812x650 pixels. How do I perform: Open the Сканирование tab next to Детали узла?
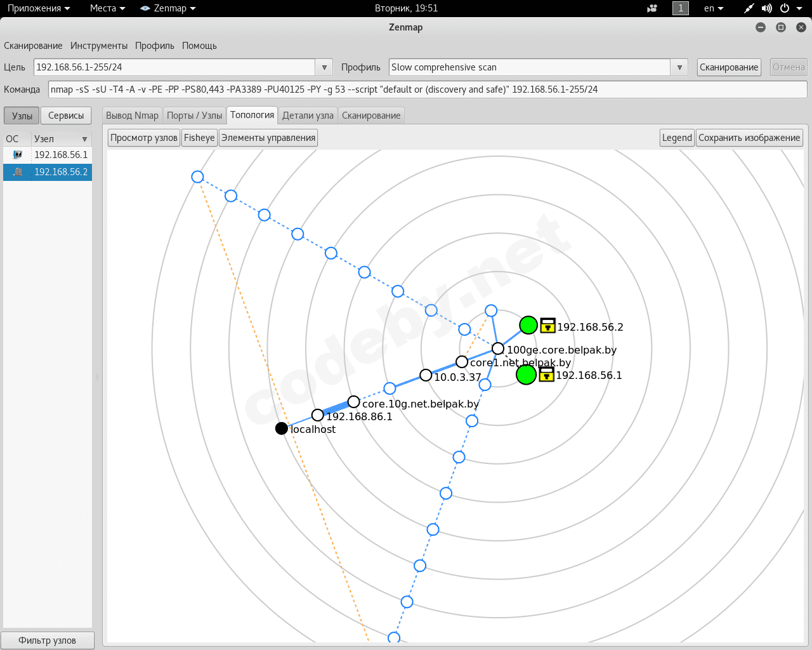point(371,116)
